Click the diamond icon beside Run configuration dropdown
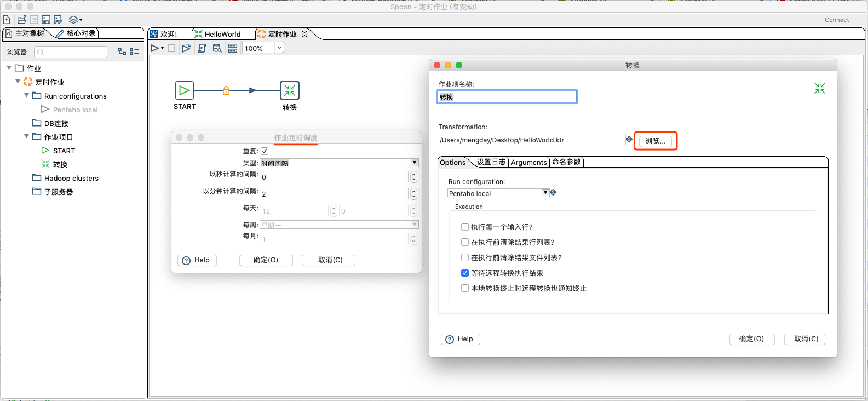 553,192
